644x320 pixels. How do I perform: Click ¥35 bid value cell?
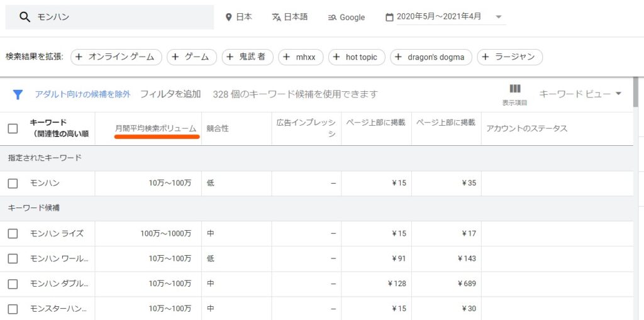tap(469, 183)
